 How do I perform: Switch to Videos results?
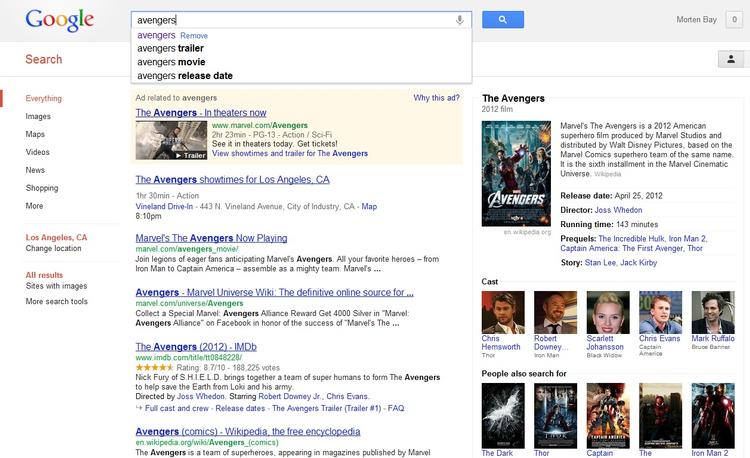(37, 152)
